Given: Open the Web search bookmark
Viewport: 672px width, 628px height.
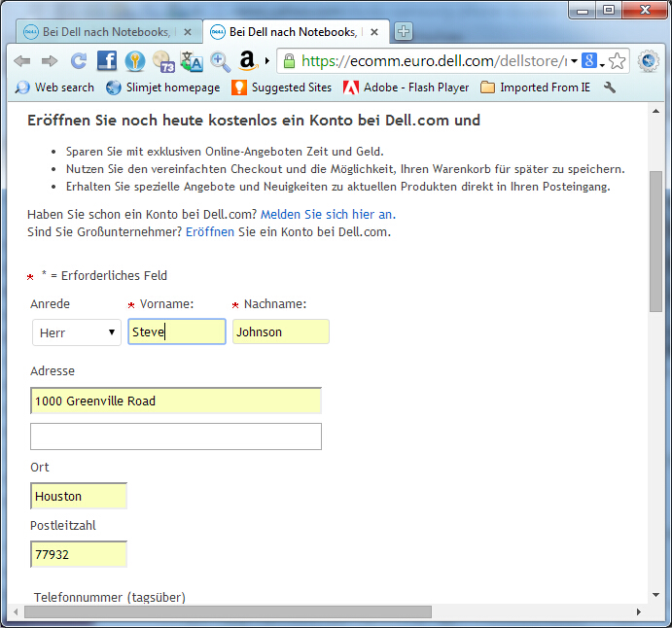Looking at the screenshot, I should click(54, 87).
